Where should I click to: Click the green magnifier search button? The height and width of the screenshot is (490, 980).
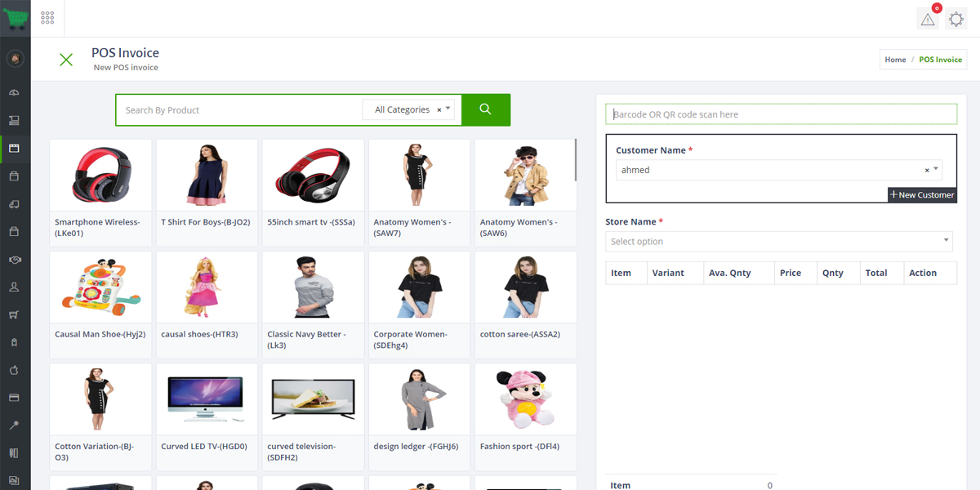point(486,109)
